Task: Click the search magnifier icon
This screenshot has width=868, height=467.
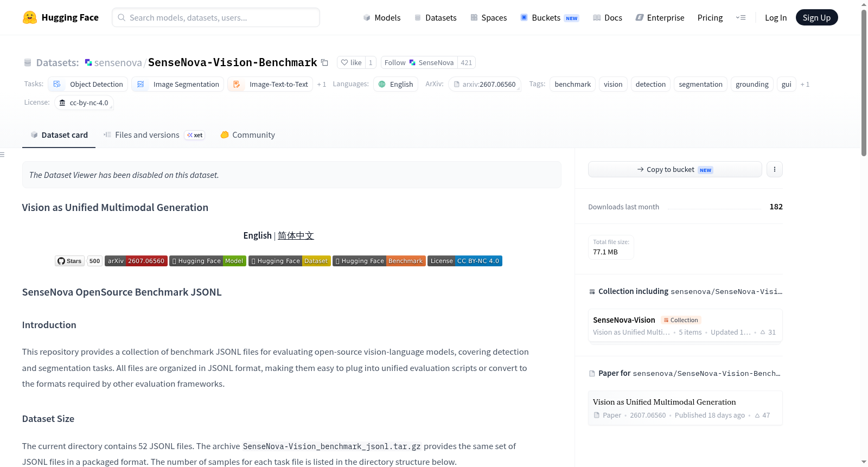Action: pos(122,17)
